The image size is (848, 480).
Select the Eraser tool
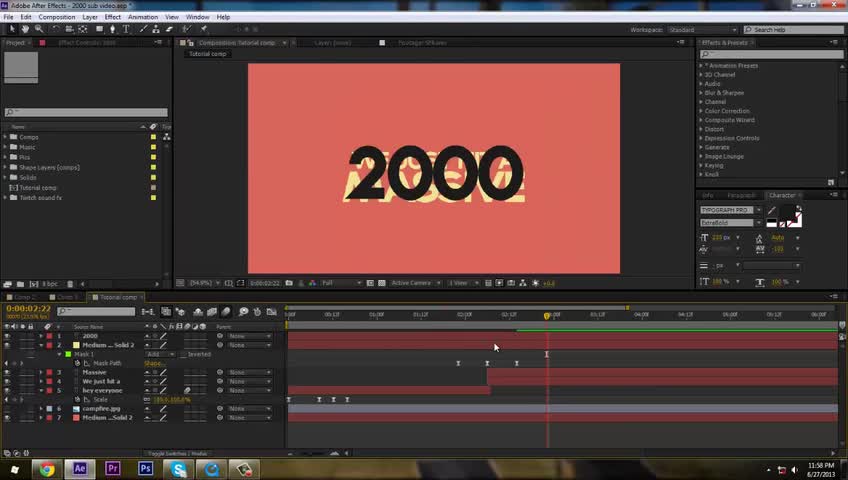pos(169,29)
